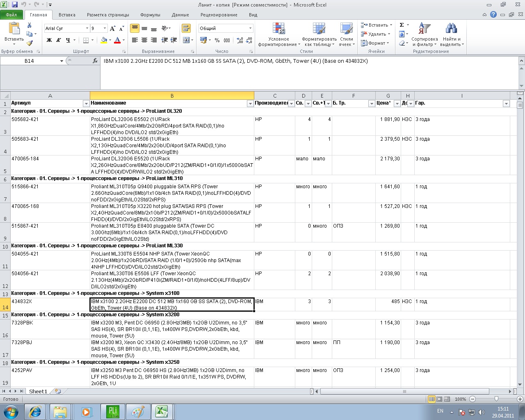This screenshot has width=525, height=420.
Task: Open the Windows Start menu
Action: coord(11,411)
